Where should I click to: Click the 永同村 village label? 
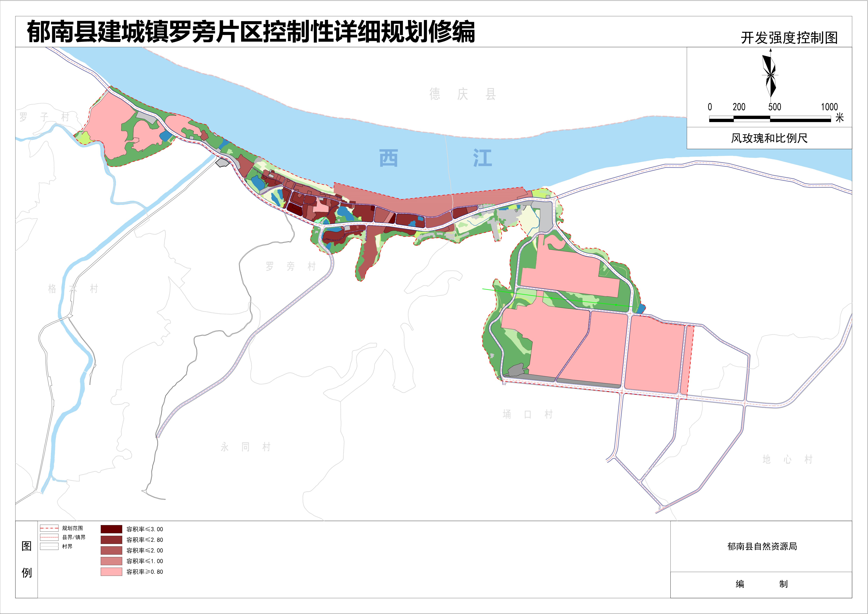245,447
